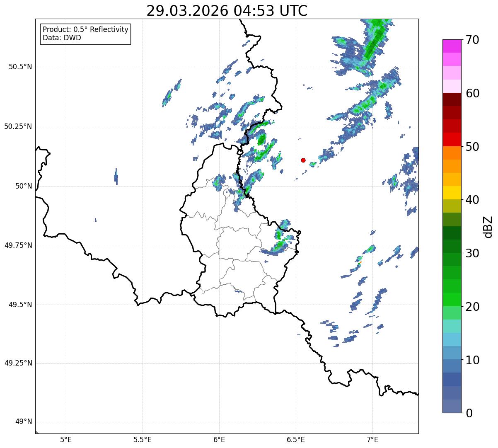Click the colorbar tick label "0"

(x=469, y=413)
